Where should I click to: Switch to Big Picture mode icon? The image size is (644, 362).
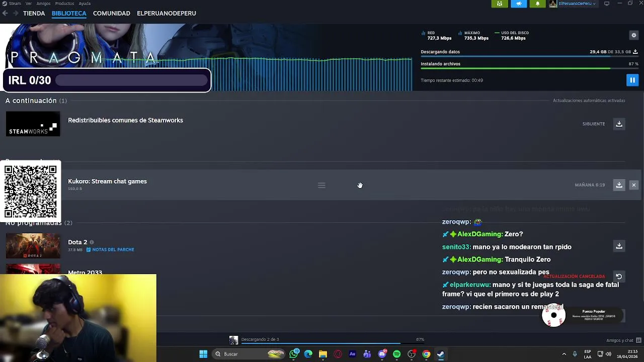(607, 4)
